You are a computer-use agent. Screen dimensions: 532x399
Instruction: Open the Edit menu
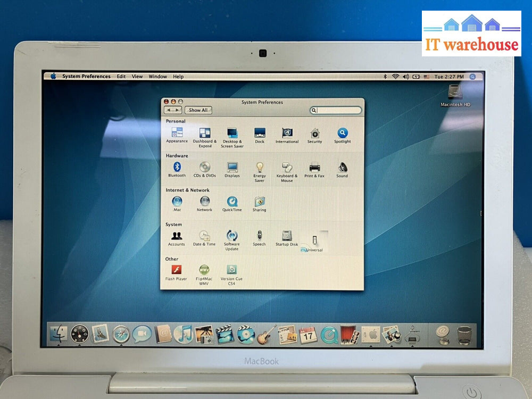pyautogui.click(x=121, y=77)
